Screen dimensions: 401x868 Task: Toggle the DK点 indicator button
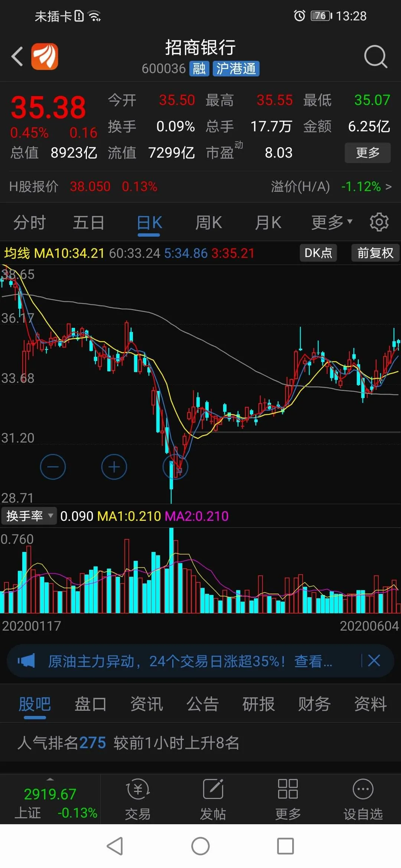(318, 253)
